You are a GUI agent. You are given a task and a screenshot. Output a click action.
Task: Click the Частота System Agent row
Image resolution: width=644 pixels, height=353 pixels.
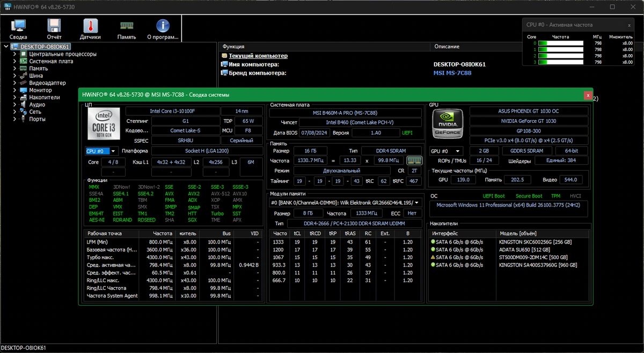173,296
